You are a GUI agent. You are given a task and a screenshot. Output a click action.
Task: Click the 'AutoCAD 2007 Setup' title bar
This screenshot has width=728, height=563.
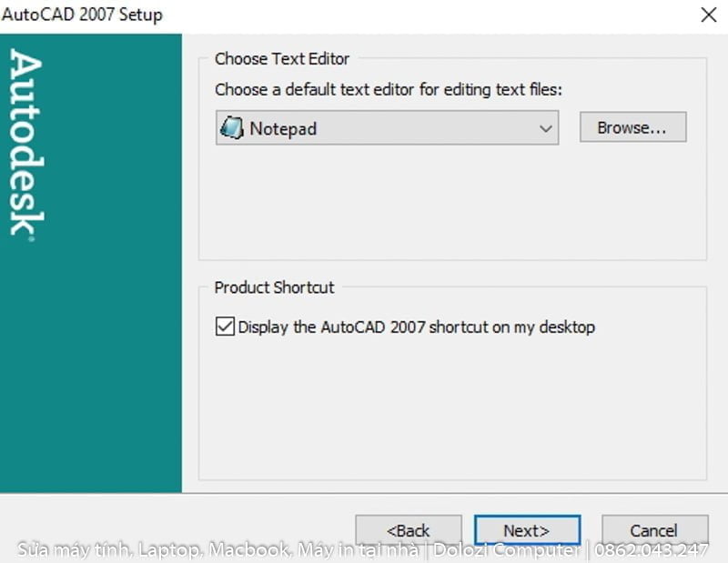(82, 15)
